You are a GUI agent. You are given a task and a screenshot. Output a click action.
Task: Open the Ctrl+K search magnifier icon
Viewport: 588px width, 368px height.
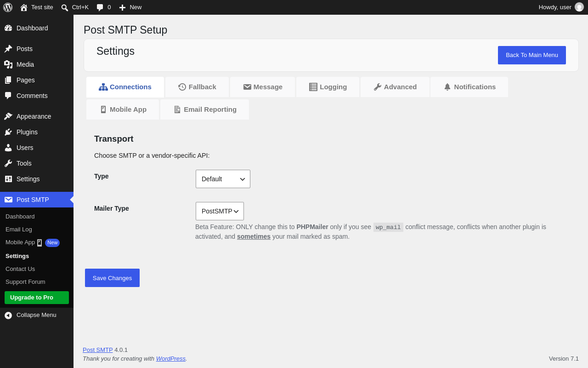[65, 7]
